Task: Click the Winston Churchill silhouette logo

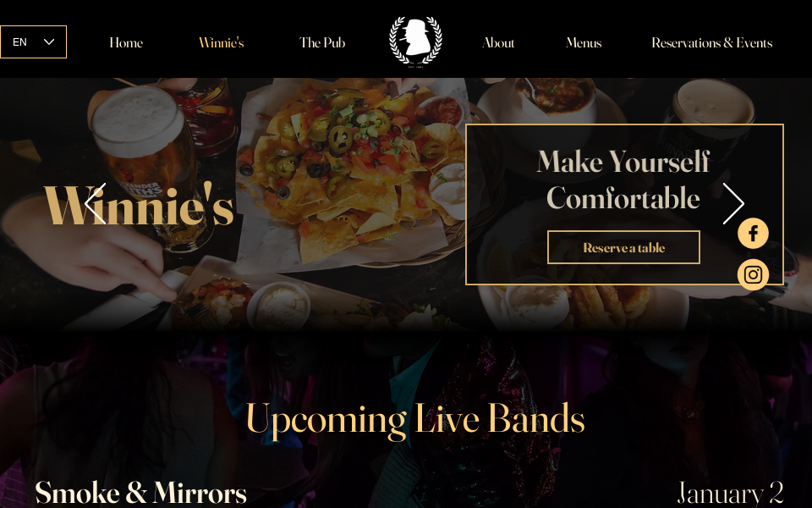Action: [x=416, y=41]
